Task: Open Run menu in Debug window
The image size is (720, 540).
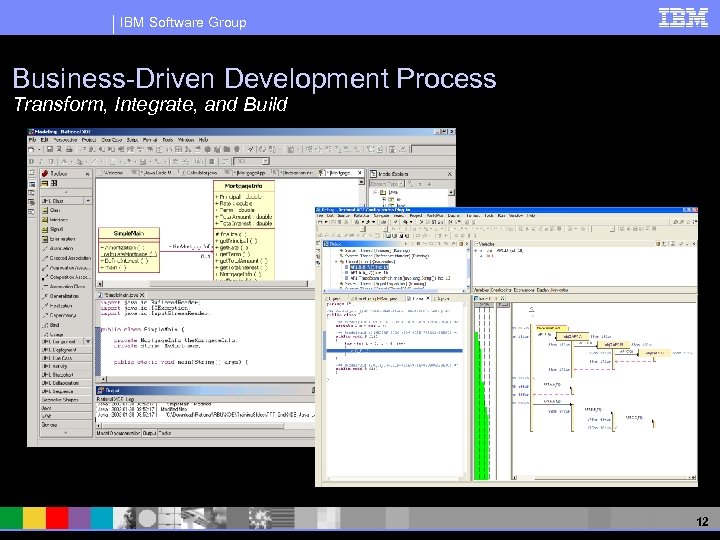Action: point(501,215)
